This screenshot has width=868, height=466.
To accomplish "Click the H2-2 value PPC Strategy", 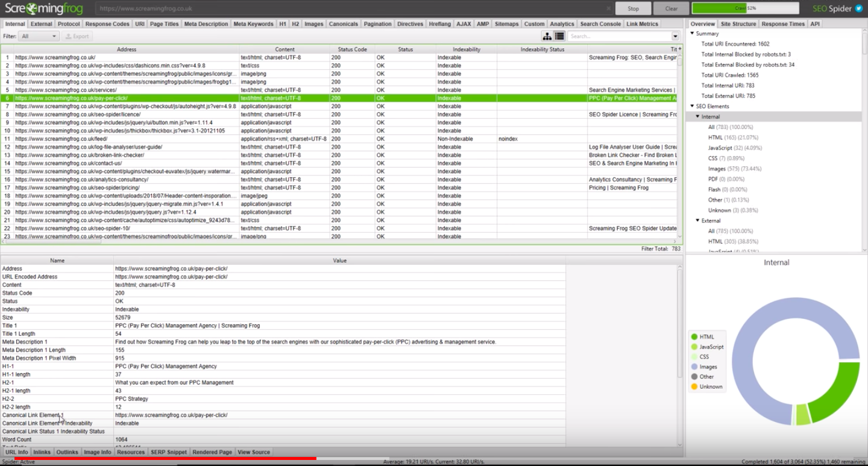I will point(131,398).
